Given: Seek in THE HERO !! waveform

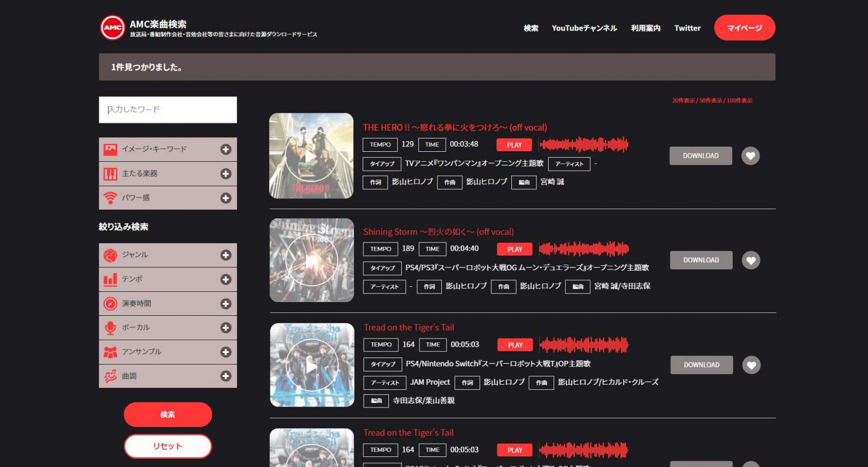Looking at the screenshot, I should click(584, 145).
